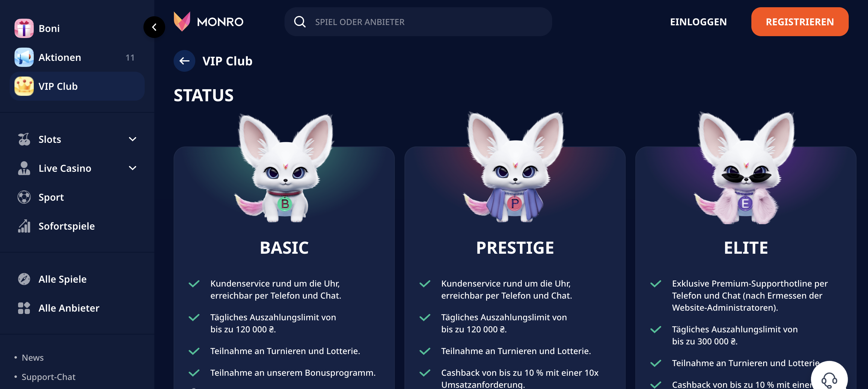Open the Slots menu item
This screenshot has width=868, height=389.
50,139
